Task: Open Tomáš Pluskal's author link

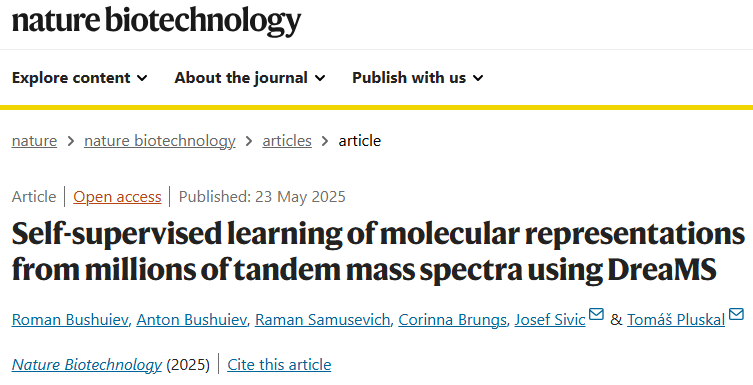Action: pyautogui.click(x=676, y=320)
